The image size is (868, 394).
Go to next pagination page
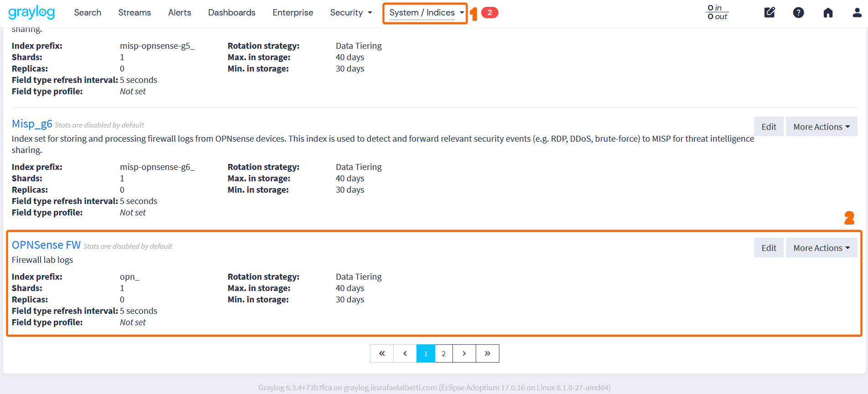click(x=464, y=353)
